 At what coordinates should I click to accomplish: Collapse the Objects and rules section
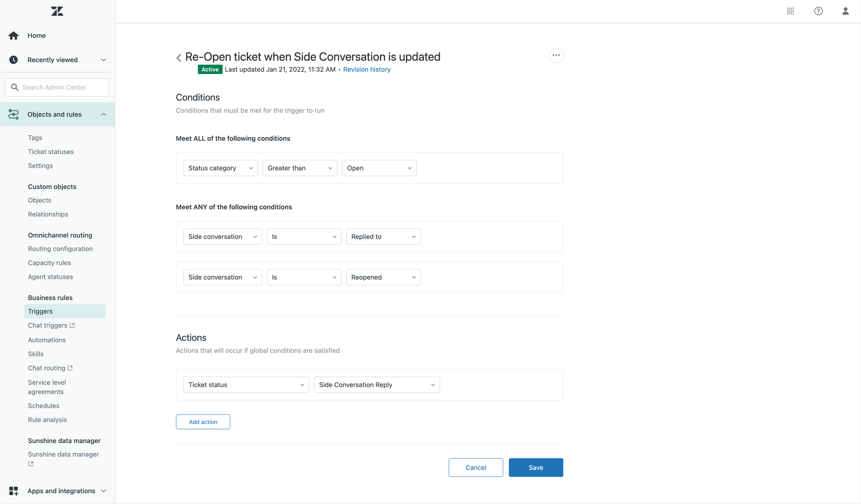[x=103, y=114]
